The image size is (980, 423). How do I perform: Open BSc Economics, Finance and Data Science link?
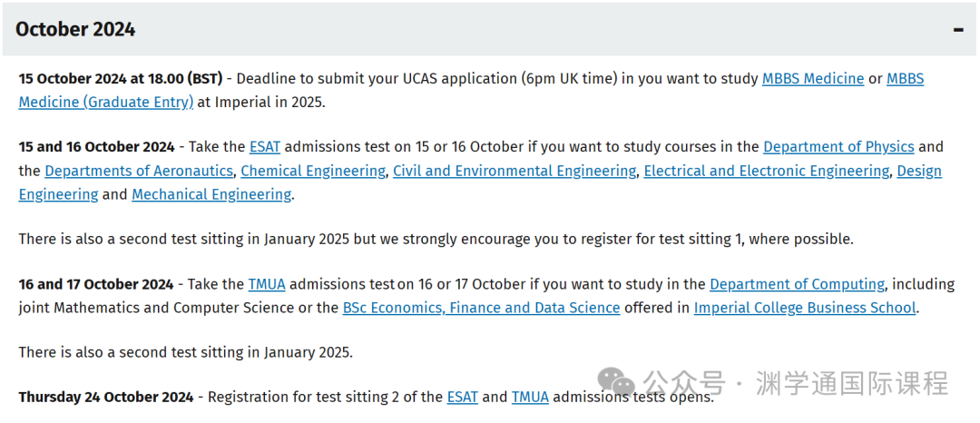(x=481, y=308)
